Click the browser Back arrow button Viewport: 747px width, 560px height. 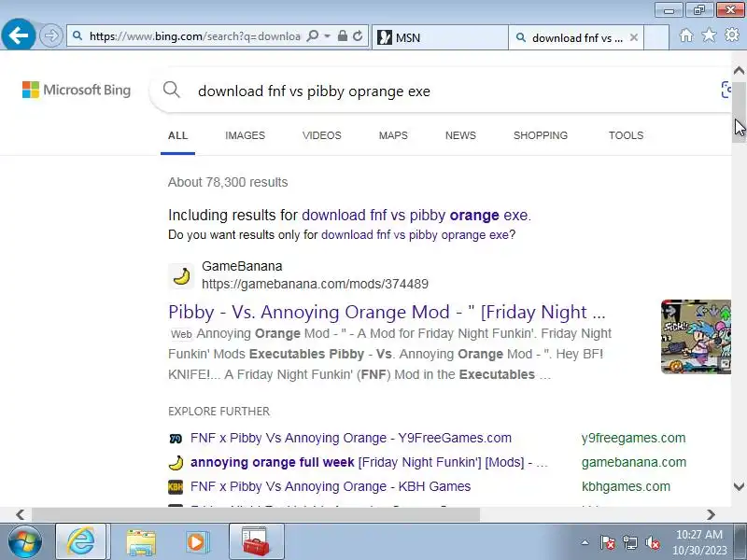[18, 35]
